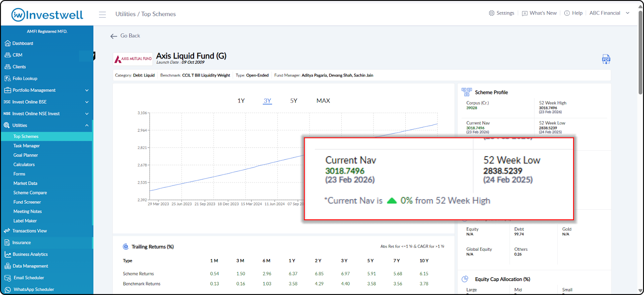Select the 5Y chart period

pos(294,101)
